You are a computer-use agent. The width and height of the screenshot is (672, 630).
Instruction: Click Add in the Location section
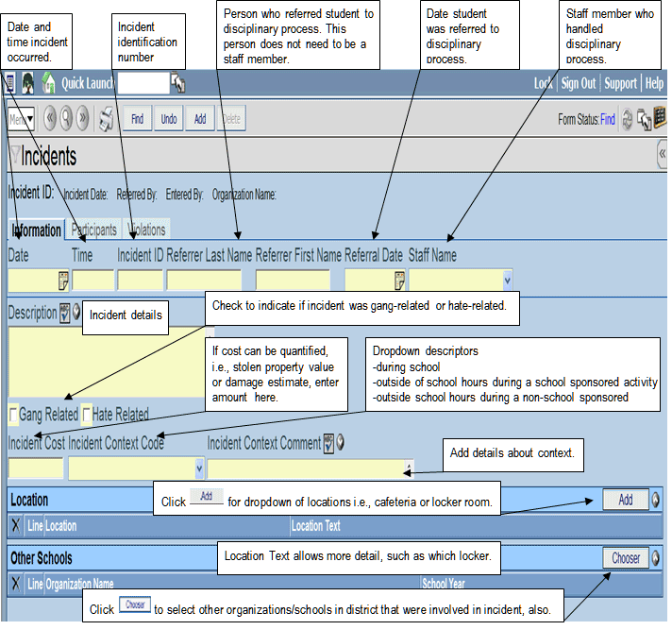pyautogui.click(x=626, y=500)
